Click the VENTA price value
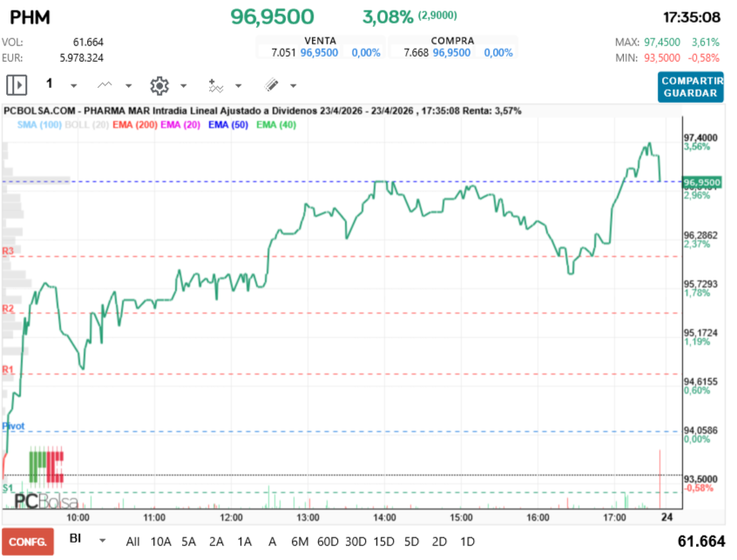This screenshot has width=737, height=560. (320, 51)
